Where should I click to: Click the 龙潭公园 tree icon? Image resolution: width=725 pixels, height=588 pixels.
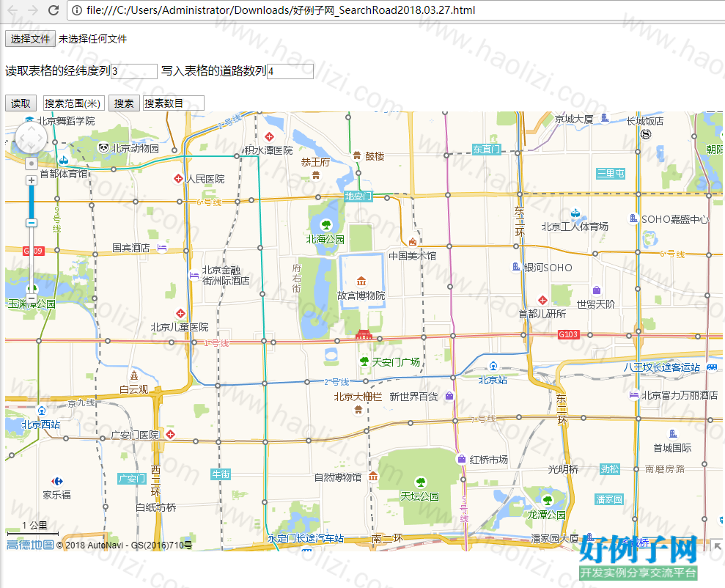[548, 500]
